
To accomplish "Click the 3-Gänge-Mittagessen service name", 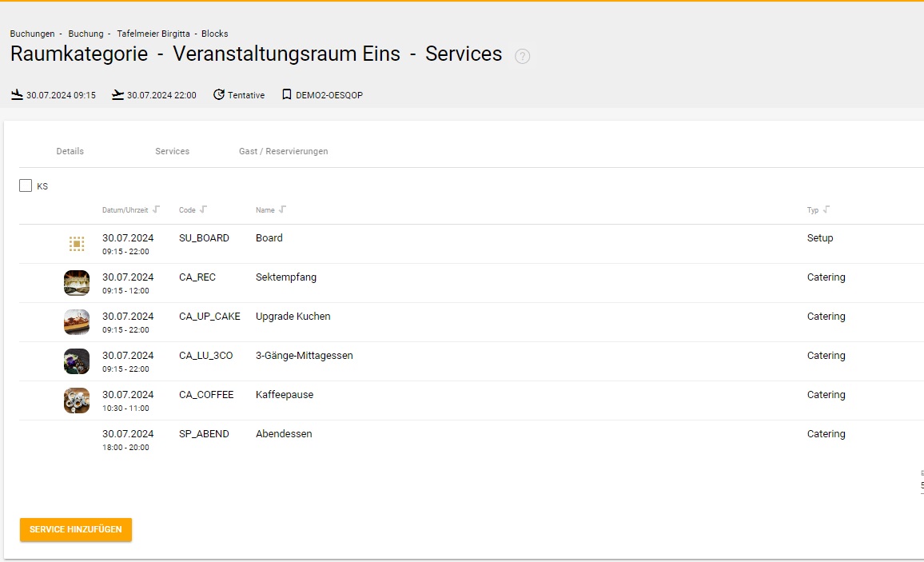I will 304,355.
